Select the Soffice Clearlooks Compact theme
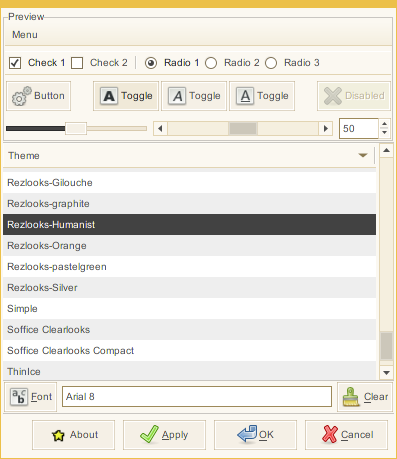The height and width of the screenshot is (459, 397). [189, 351]
